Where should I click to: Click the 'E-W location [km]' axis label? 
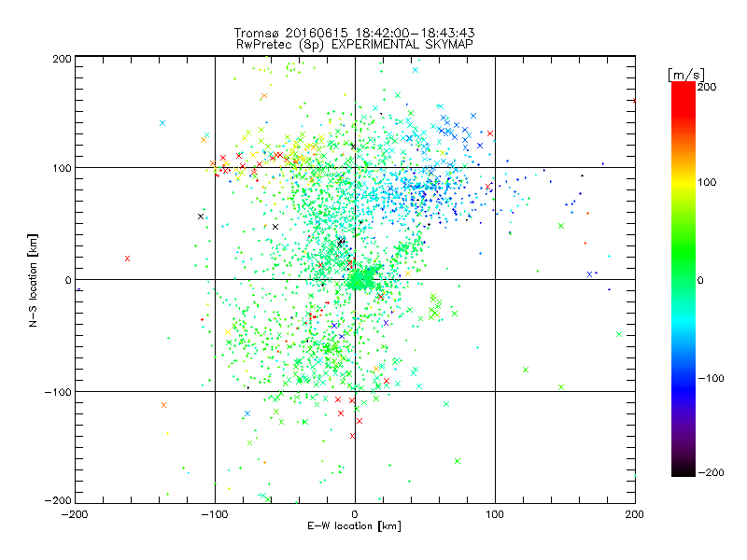click(x=354, y=525)
